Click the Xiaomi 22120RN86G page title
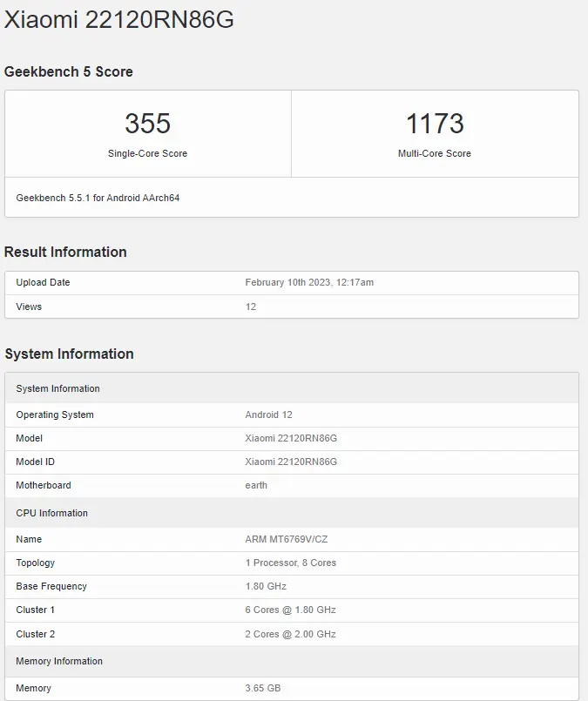 119,21
